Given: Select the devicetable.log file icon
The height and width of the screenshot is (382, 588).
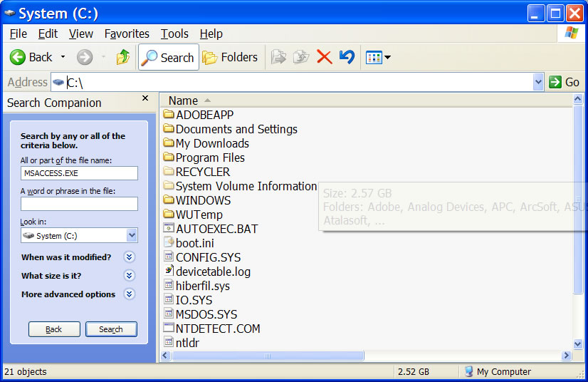Looking at the screenshot, I should 169,270.
